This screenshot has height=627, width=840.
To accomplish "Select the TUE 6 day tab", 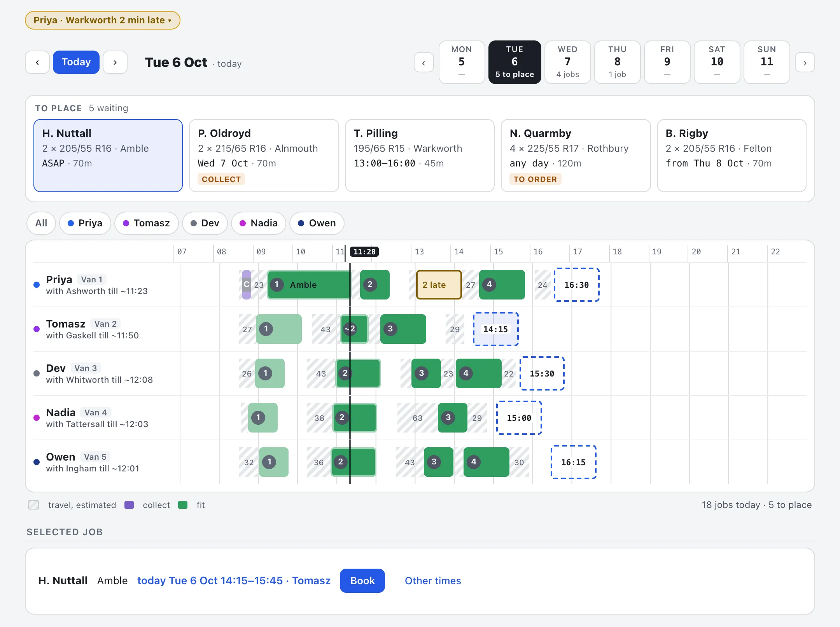I will point(514,62).
